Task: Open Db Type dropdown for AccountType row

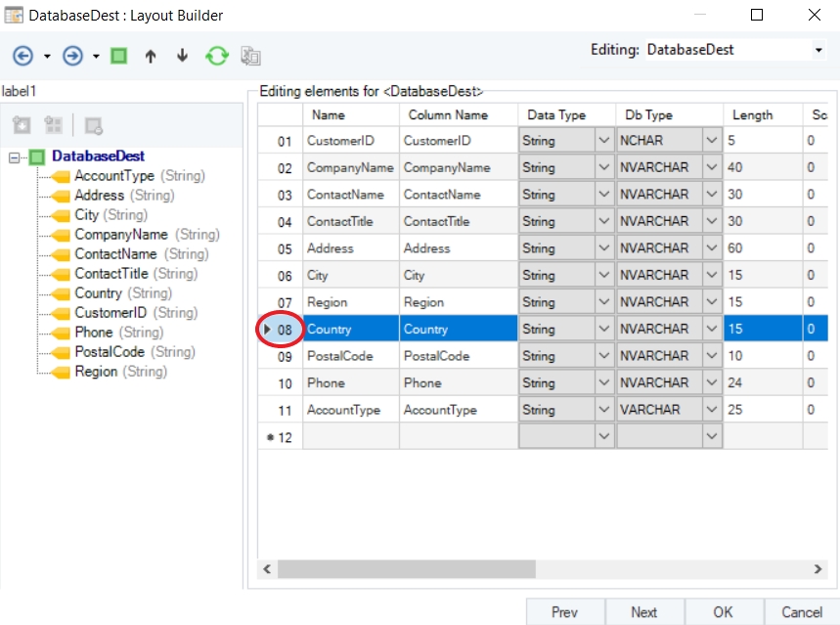Action: 712,410
